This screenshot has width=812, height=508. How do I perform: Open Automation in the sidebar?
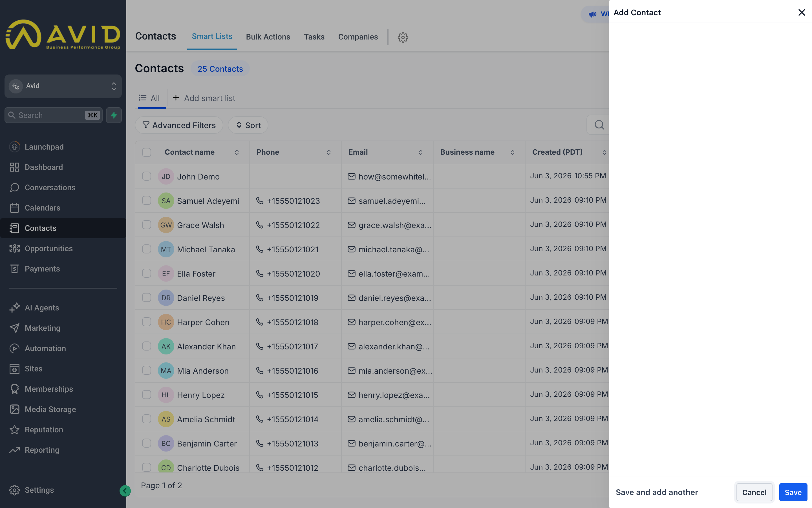(63, 349)
